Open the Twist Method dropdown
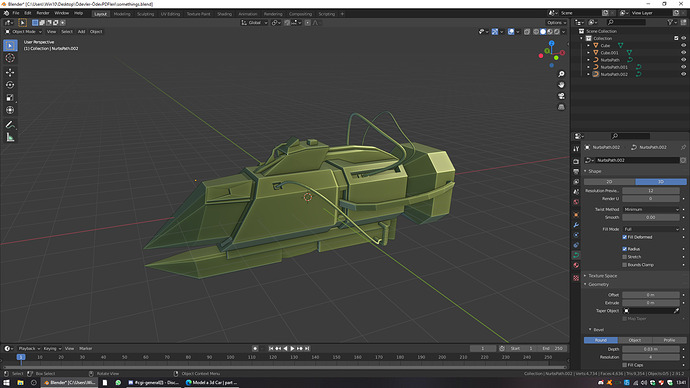 (651, 209)
